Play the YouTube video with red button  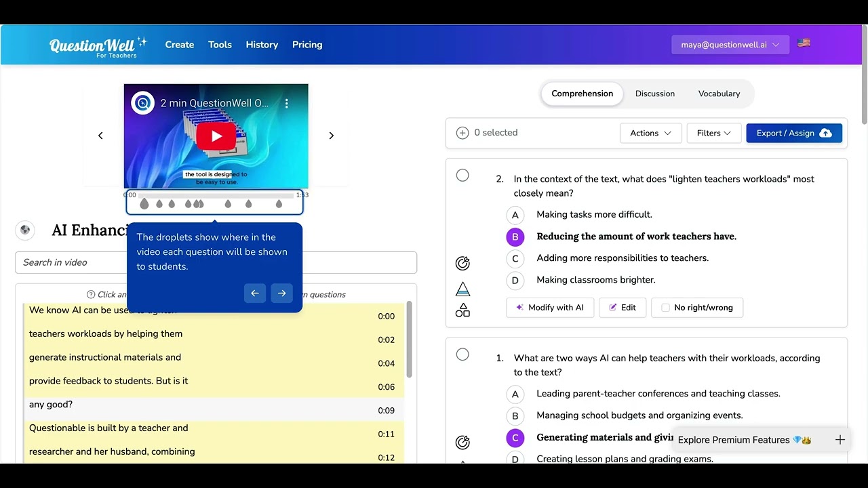click(x=216, y=136)
